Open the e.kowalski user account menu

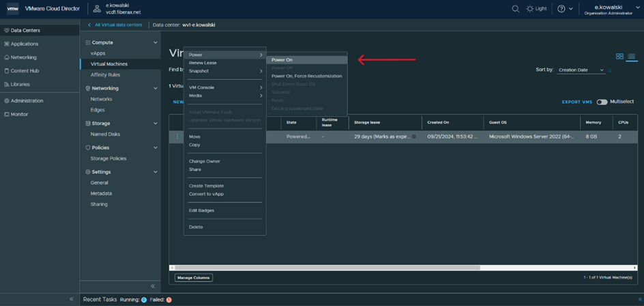(608, 9)
